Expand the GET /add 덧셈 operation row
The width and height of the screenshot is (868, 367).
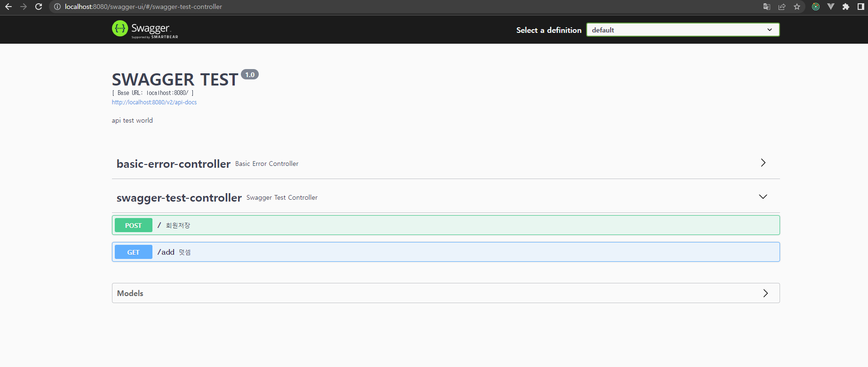click(x=446, y=252)
